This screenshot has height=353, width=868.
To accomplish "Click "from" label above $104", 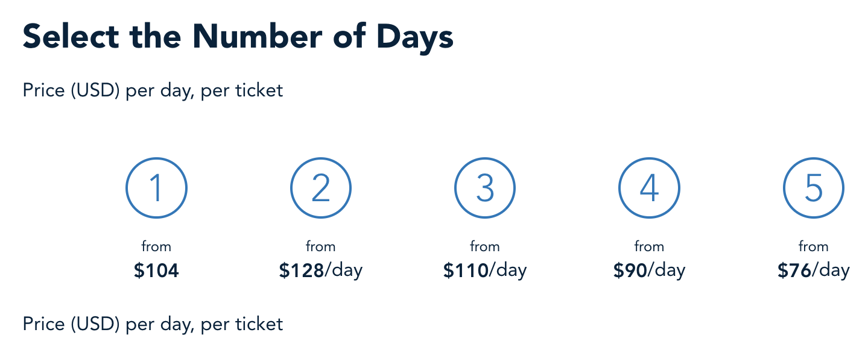I will tap(156, 246).
